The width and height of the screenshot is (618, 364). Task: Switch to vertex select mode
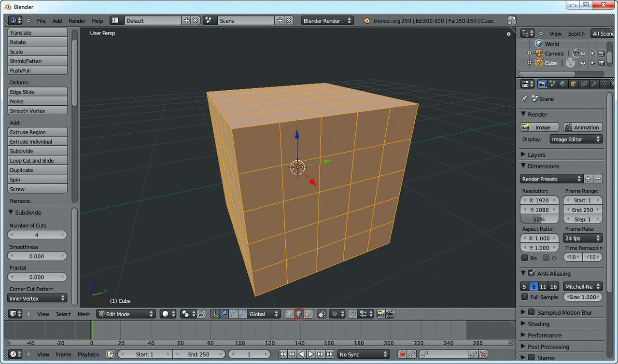[x=289, y=314]
